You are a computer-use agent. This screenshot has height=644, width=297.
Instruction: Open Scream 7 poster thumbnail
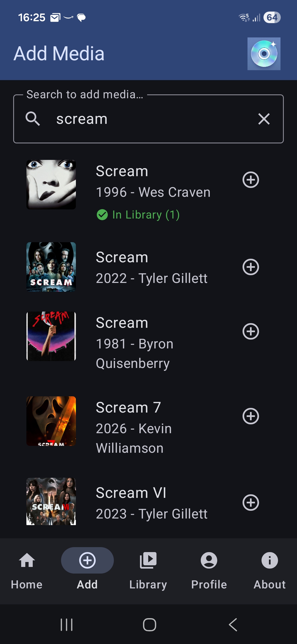pos(51,421)
